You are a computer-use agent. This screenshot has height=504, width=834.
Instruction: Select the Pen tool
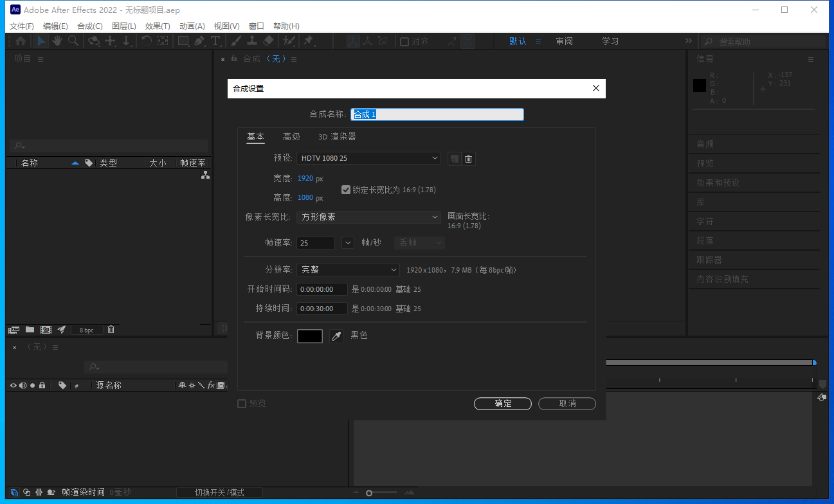coord(199,40)
